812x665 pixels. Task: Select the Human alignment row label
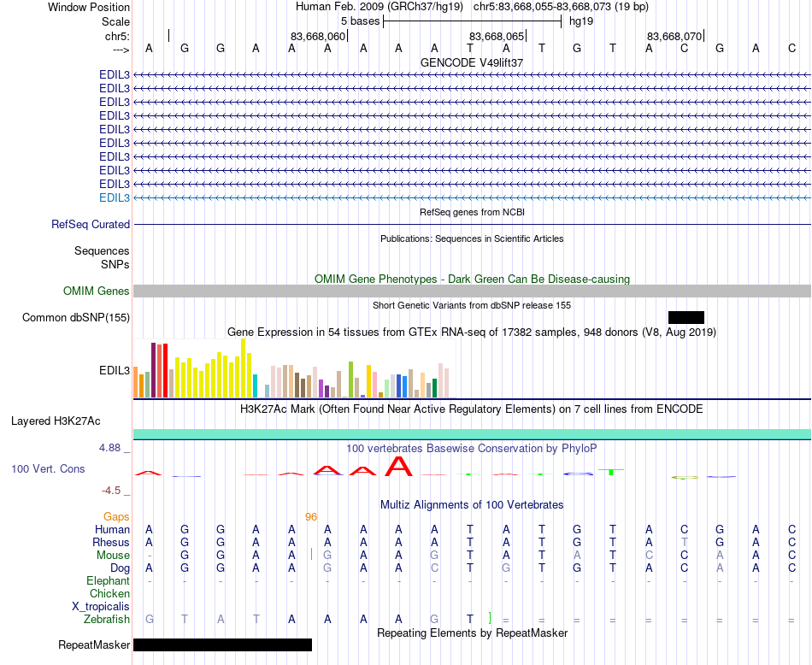112,529
